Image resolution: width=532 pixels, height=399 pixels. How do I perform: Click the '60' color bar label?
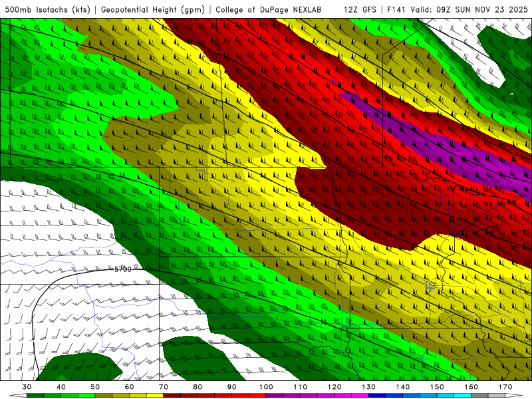pyautogui.click(x=129, y=387)
